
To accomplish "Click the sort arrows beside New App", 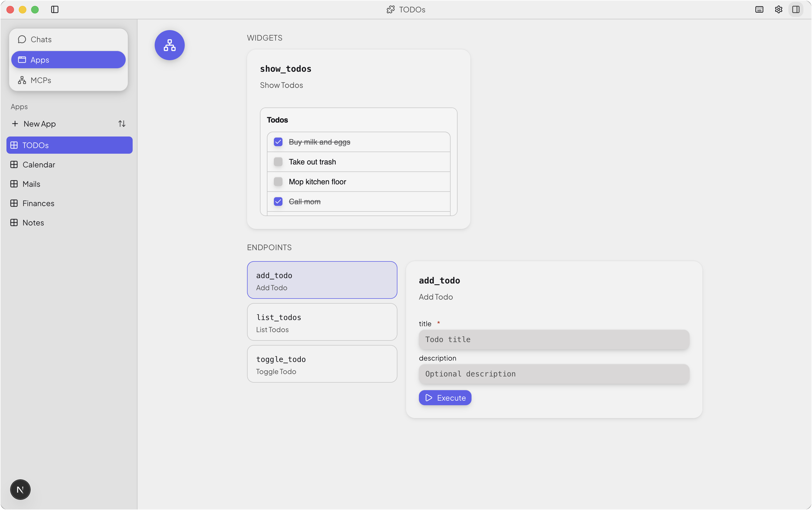I will click(122, 124).
